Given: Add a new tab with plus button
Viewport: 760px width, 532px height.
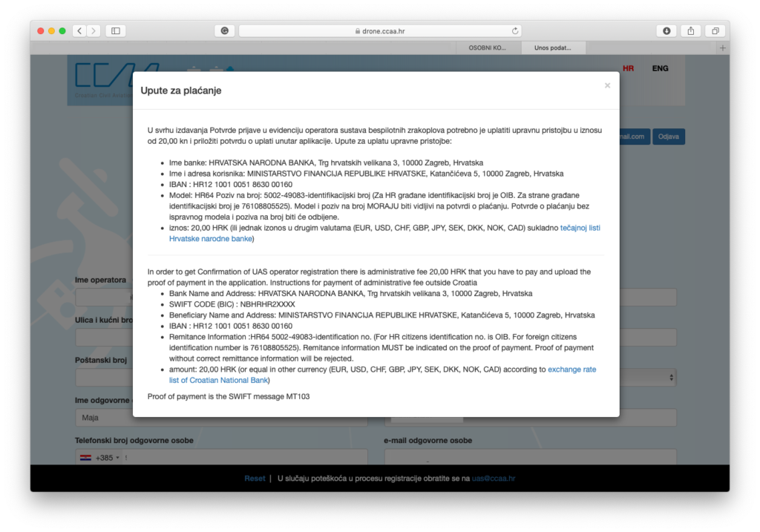Looking at the screenshot, I should click(722, 47).
